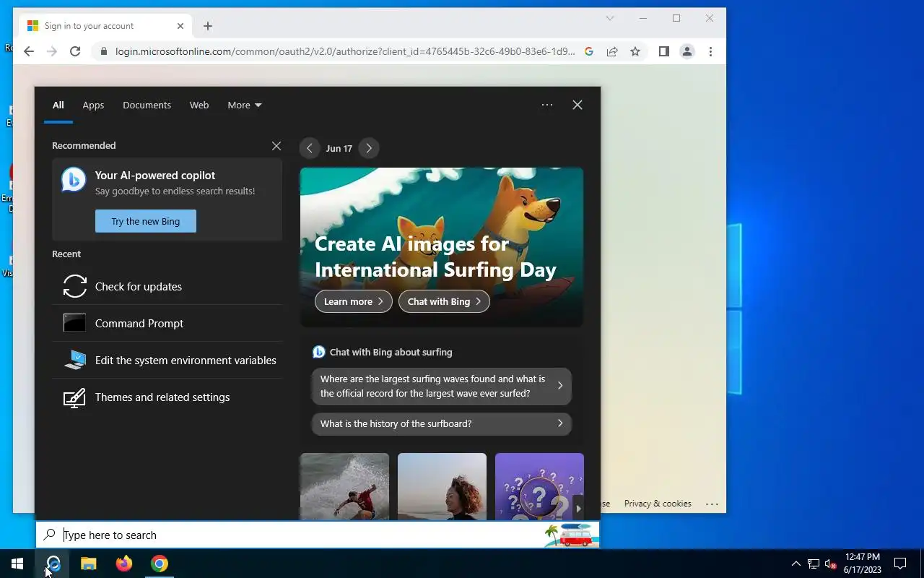924x578 pixels.
Task: Ask what is the history of the surfboard
Action: [x=442, y=423]
